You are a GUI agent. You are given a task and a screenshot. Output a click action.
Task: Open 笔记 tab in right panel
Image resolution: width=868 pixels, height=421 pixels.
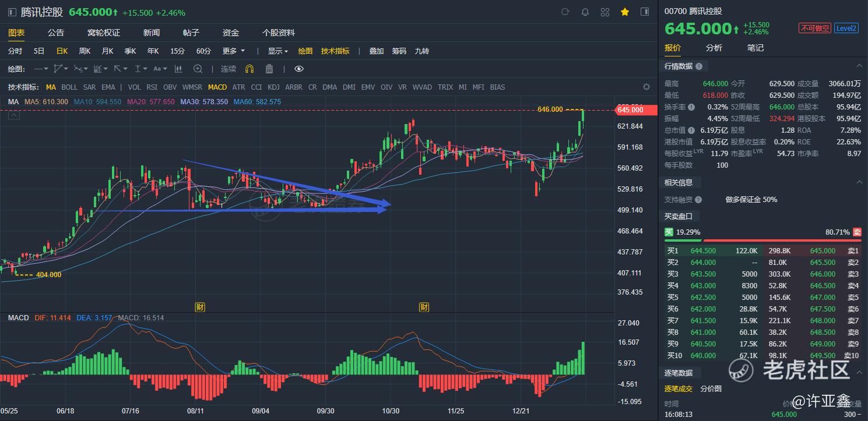click(755, 48)
